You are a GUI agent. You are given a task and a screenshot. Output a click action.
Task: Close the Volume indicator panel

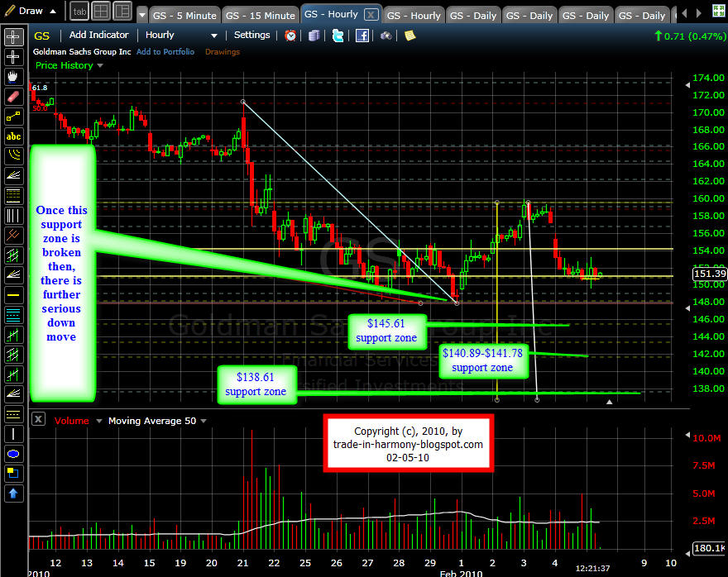[38, 420]
